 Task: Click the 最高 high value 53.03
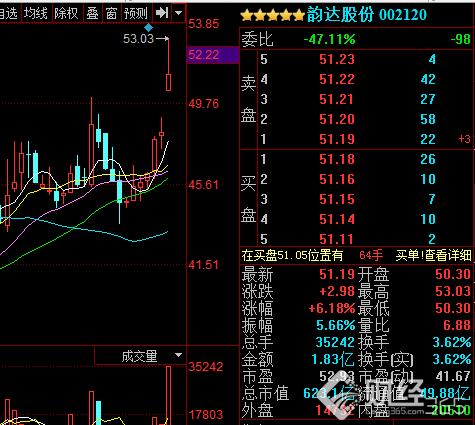pyautogui.click(x=453, y=291)
